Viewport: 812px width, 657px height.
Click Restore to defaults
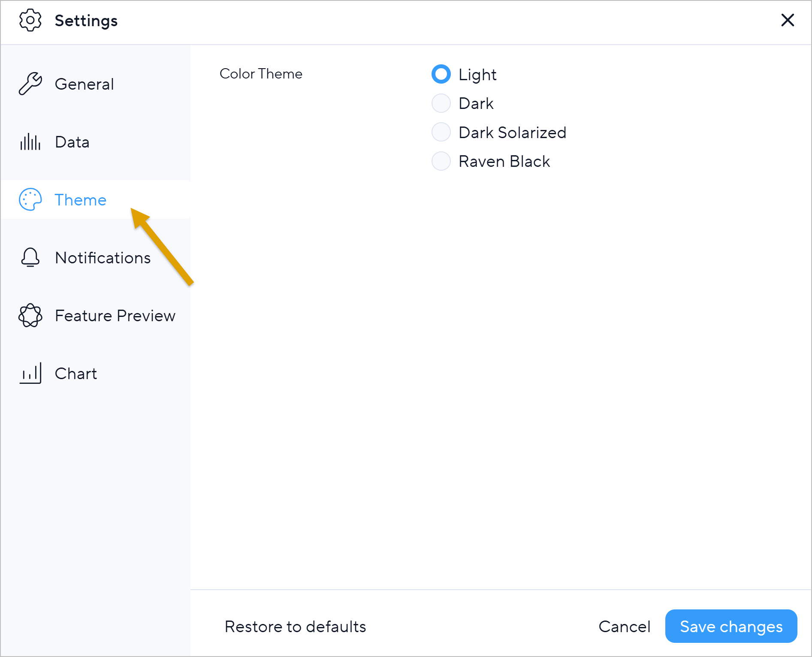tap(295, 627)
